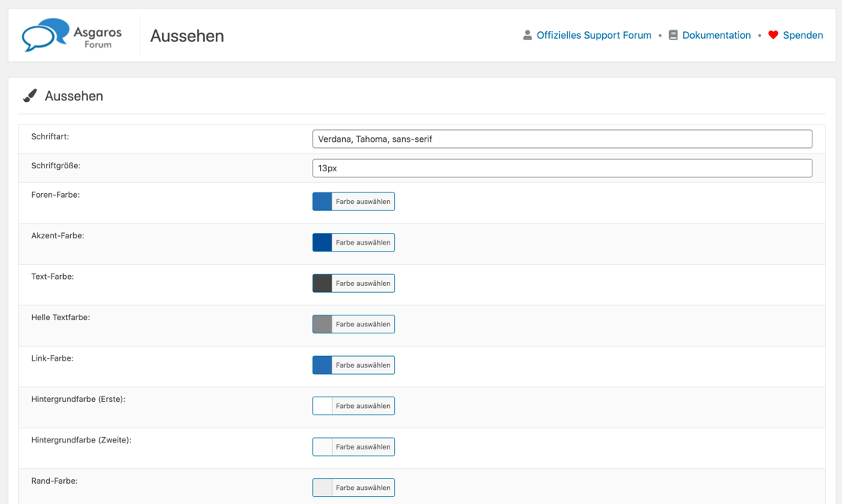Click the Aussehen section heading text
The image size is (842, 504).
coord(74,96)
